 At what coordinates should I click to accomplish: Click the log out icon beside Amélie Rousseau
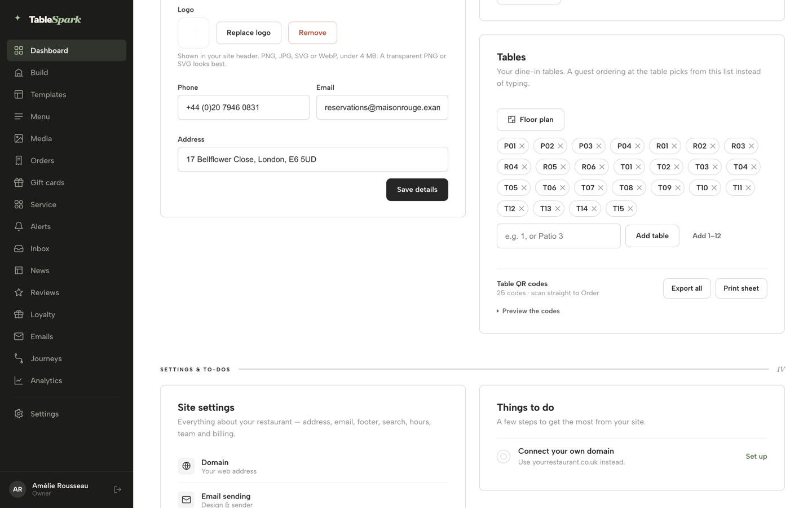pyautogui.click(x=117, y=489)
